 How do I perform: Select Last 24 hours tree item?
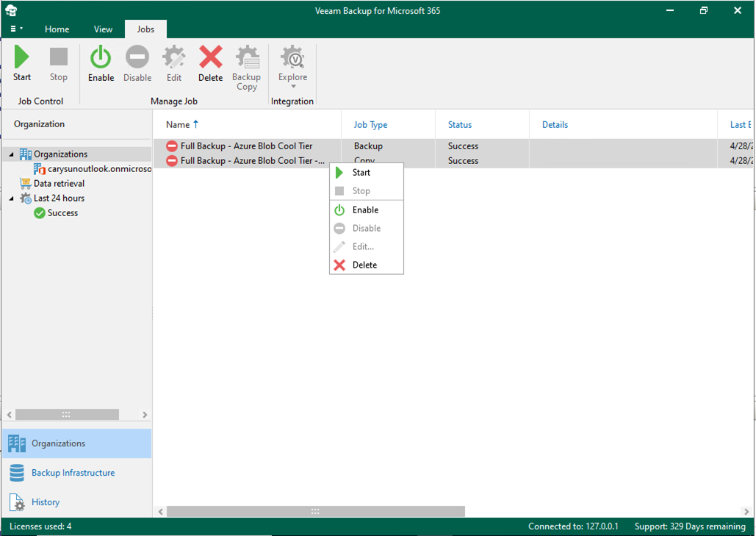(x=59, y=199)
